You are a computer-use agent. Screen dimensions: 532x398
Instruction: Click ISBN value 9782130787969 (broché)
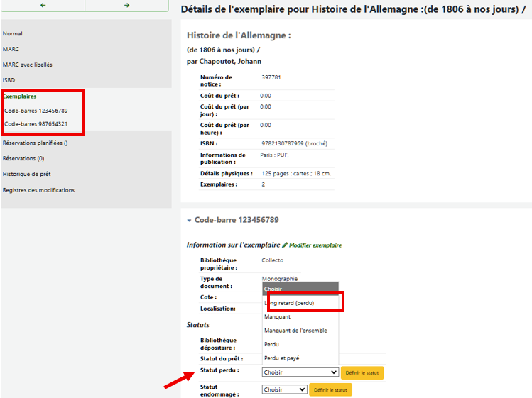point(295,144)
